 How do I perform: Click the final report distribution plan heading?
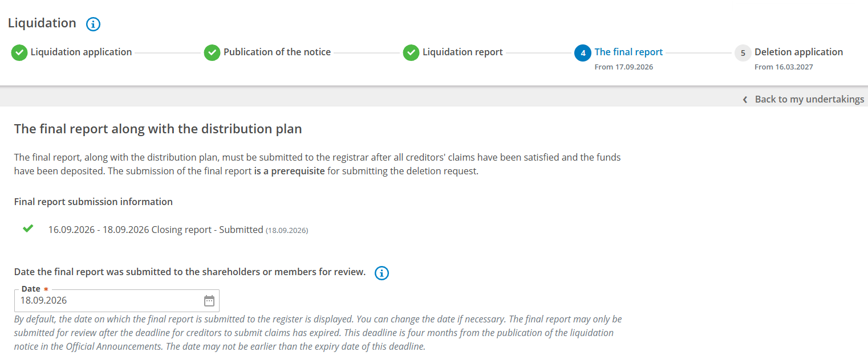pos(158,129)
